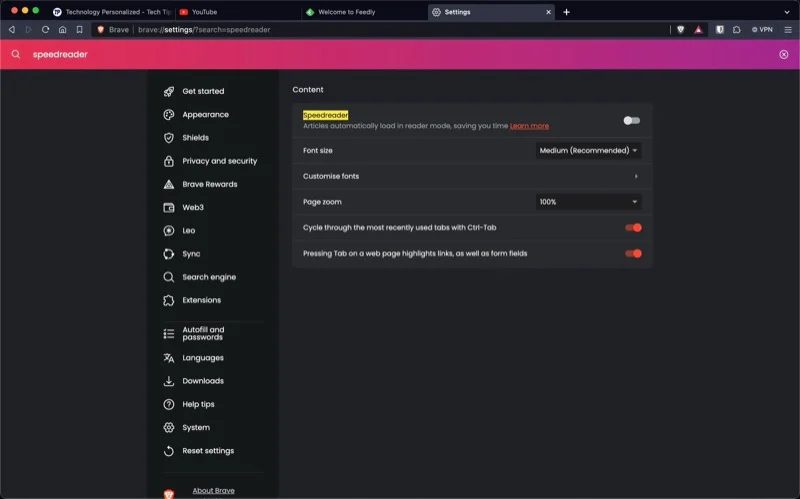Click the Leo chat icon

tap(169, 231)
